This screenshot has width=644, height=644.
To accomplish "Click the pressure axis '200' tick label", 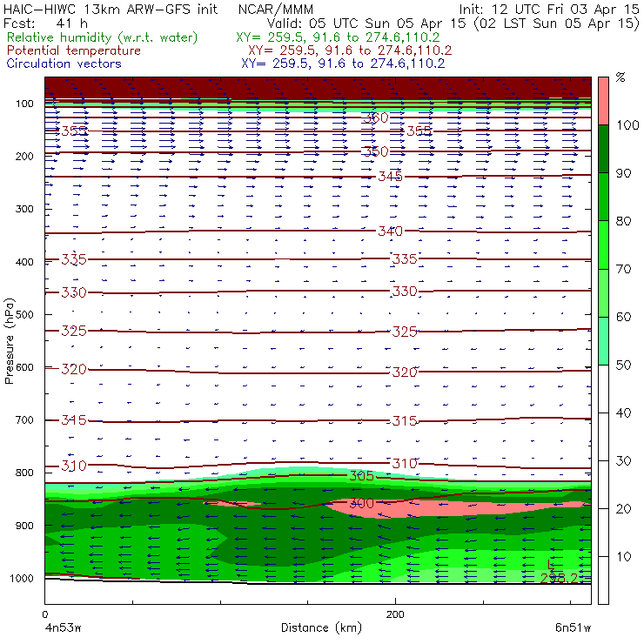I will coord(24,156).
